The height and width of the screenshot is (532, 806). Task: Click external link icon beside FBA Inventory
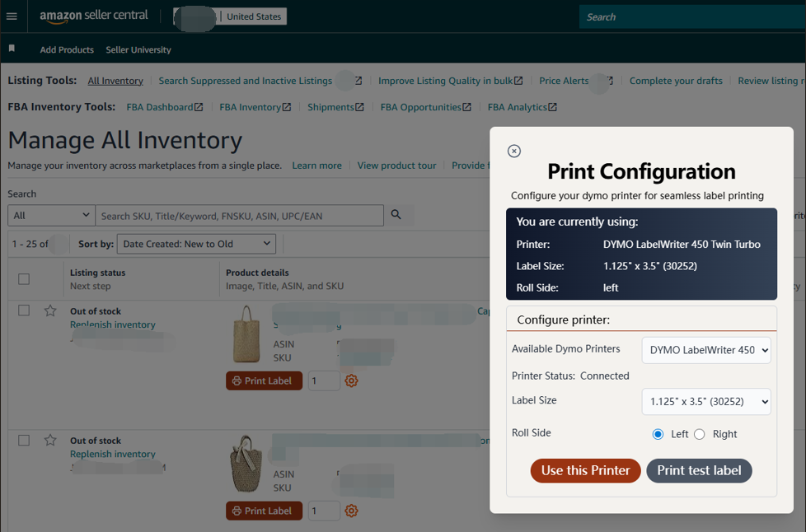pos(287,107)
